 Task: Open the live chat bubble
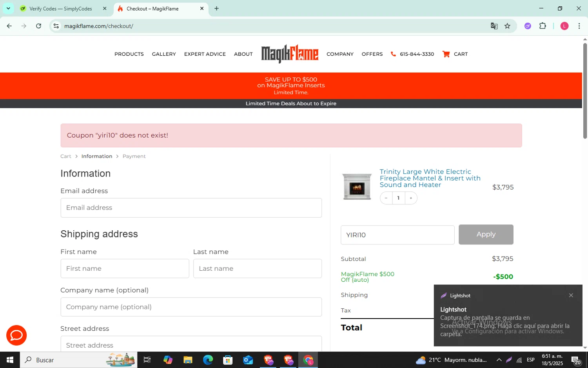(x=16, y=335)
